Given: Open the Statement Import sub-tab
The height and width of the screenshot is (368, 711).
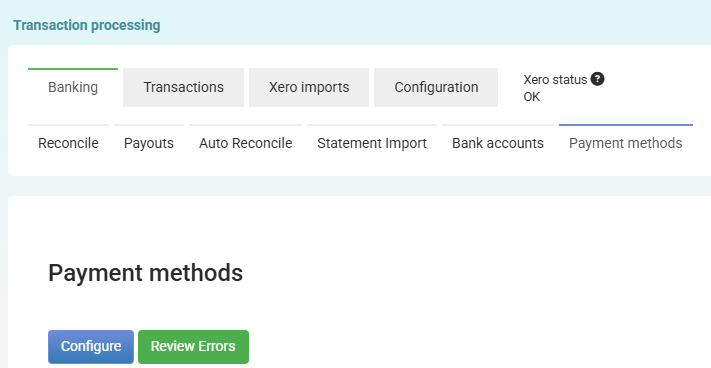Looking at the screenshot, I should [x=372, y=143].
